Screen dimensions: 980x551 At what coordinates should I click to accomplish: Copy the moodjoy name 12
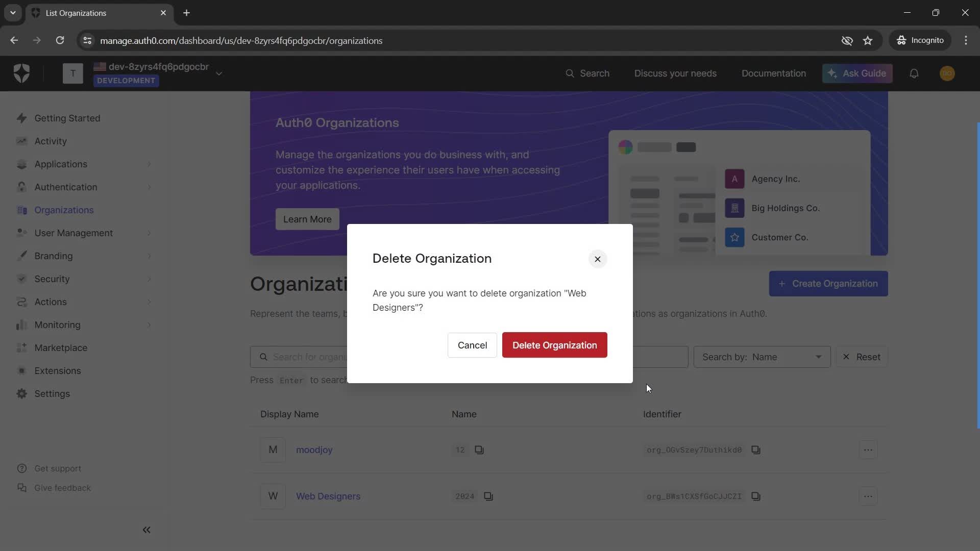point(479,450)
